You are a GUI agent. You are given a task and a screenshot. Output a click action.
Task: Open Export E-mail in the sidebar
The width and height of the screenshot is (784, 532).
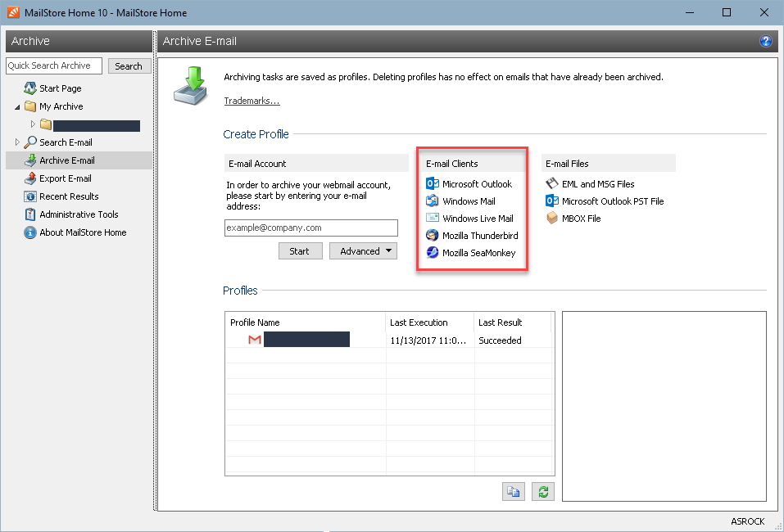click(65, 178)
